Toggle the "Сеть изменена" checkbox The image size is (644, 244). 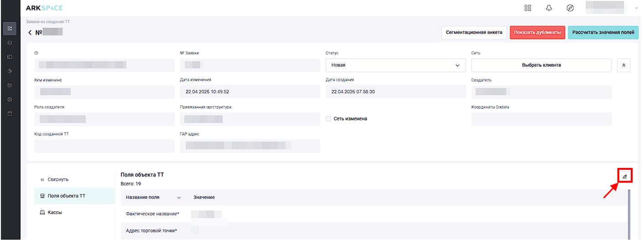(329, 119)
